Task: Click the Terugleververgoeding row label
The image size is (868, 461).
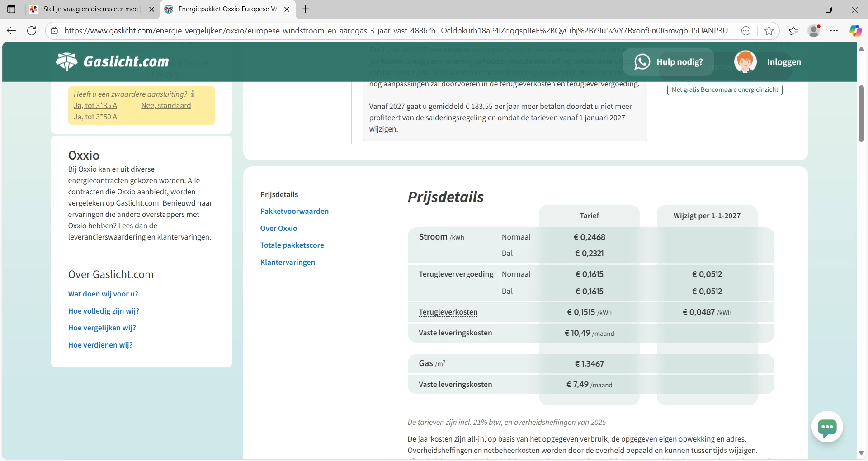Action: 456,274
